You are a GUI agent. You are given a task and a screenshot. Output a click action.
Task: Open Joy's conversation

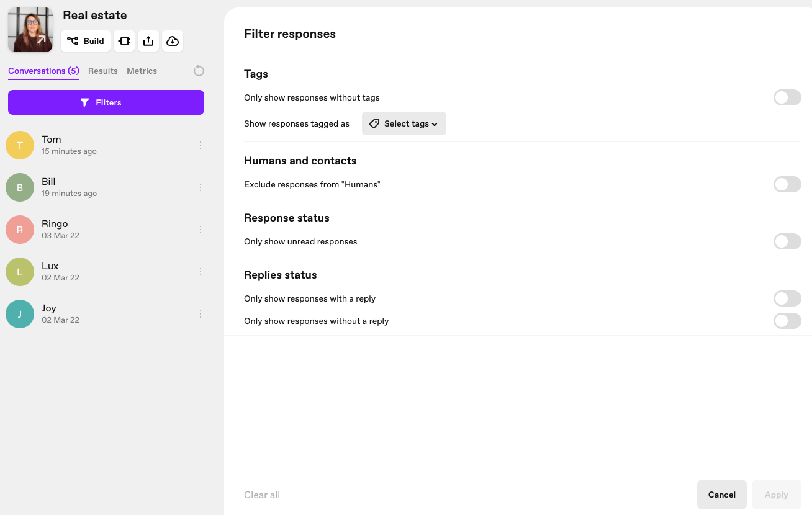pos(106,314)
